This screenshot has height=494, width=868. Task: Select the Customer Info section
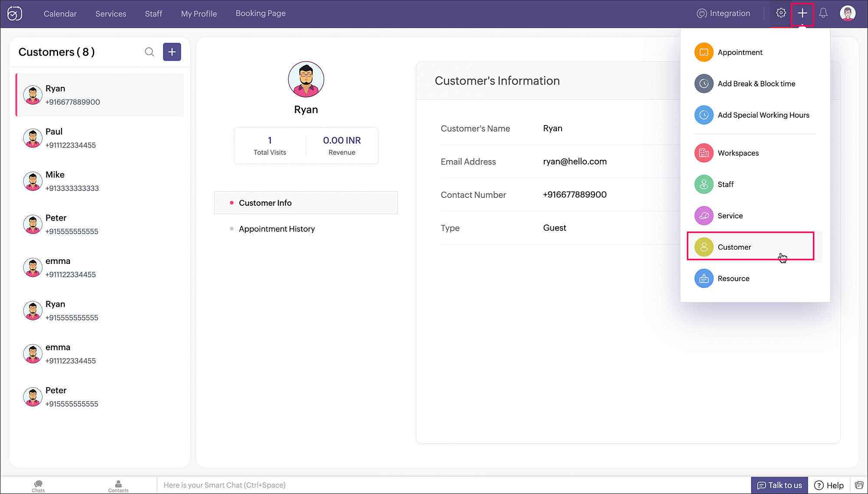265,203
